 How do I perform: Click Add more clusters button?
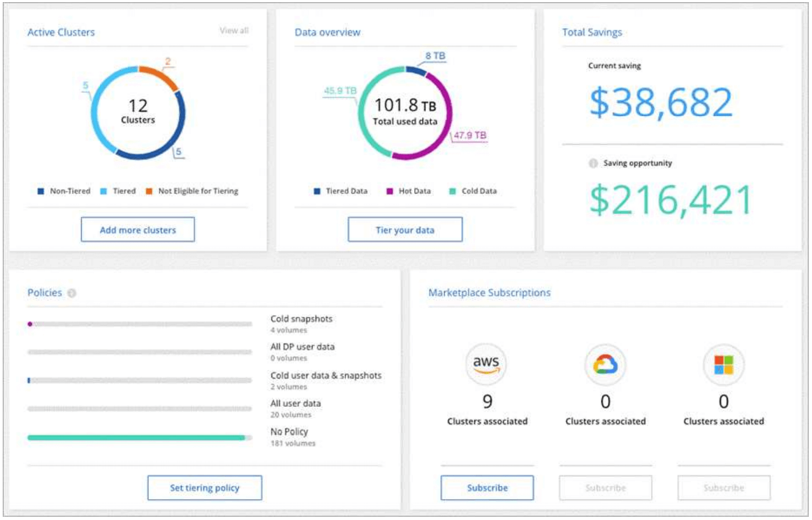[x=138, y=230]
